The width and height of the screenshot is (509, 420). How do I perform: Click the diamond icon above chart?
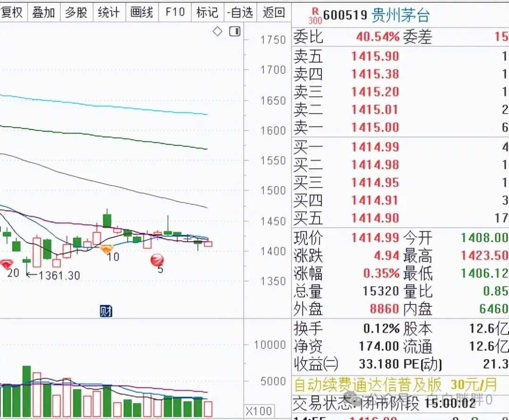coord(217,32)
